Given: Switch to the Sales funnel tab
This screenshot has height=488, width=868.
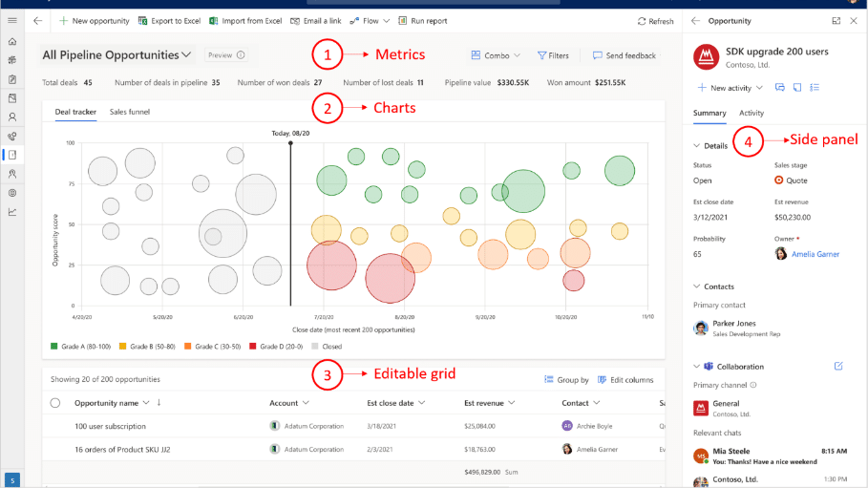Looking at the screenshot, I should point(129,112).
